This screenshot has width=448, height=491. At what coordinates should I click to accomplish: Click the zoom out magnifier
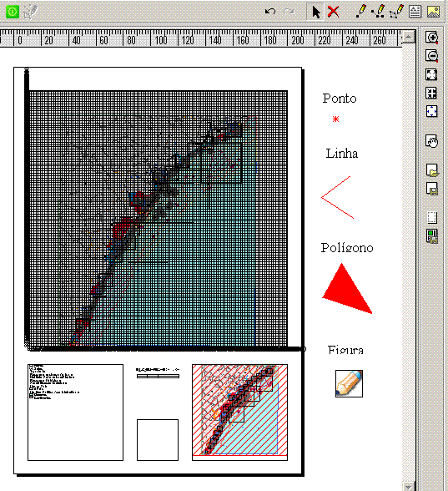tap(432, 56)
